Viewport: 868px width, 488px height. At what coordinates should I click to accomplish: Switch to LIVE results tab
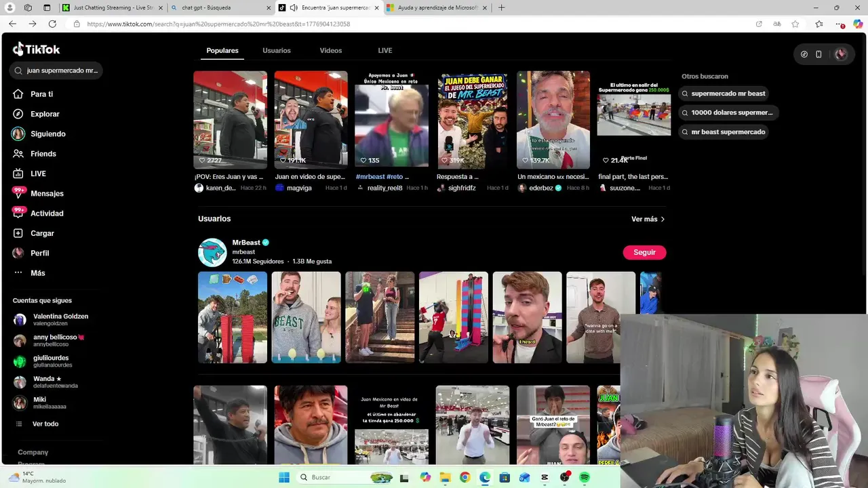point(385,51)
